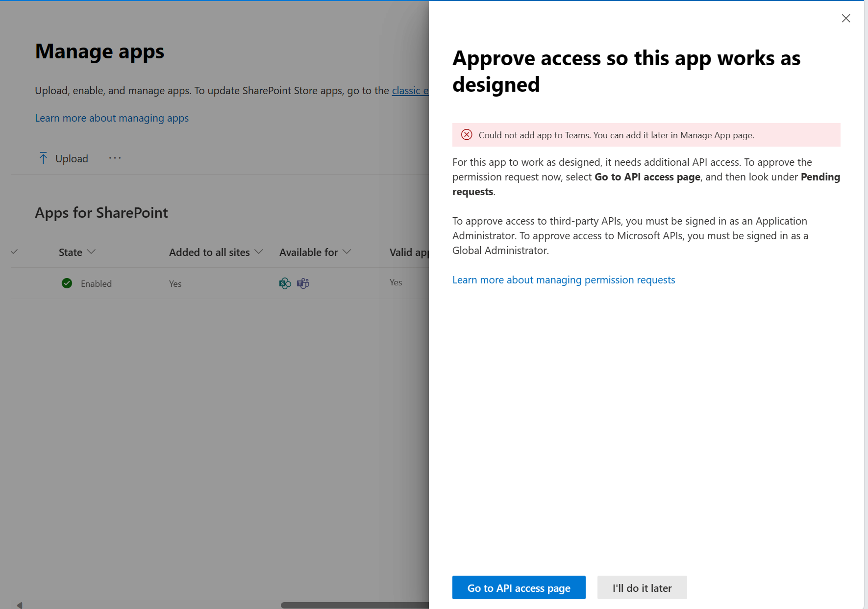Click the classic experience link
This screenshot has height=609, width=868.
coord(411,90)
